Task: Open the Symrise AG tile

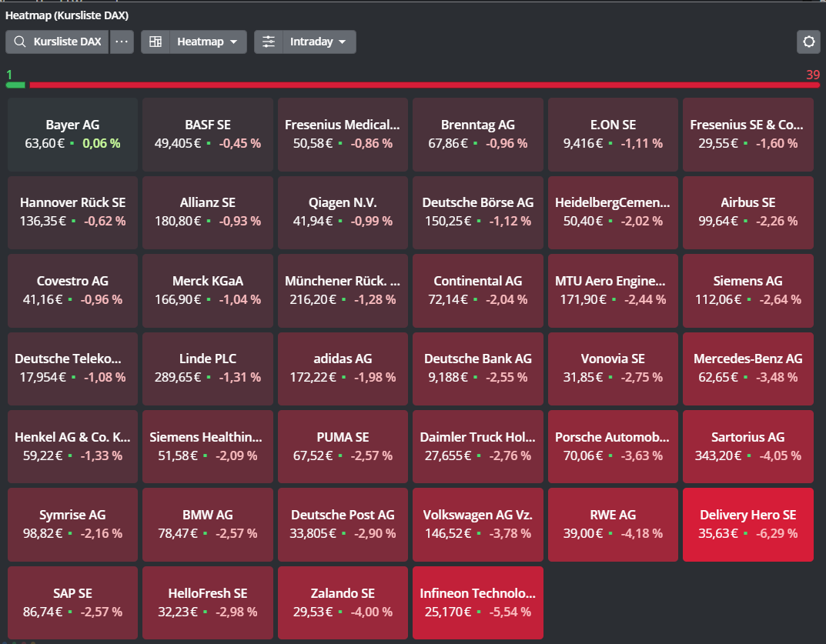Action: (72, 525)
